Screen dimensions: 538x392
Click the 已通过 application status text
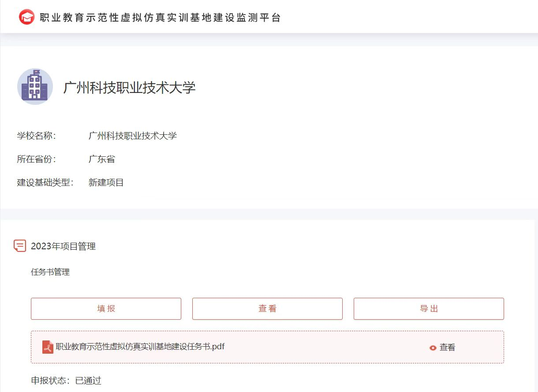[88, 381]
